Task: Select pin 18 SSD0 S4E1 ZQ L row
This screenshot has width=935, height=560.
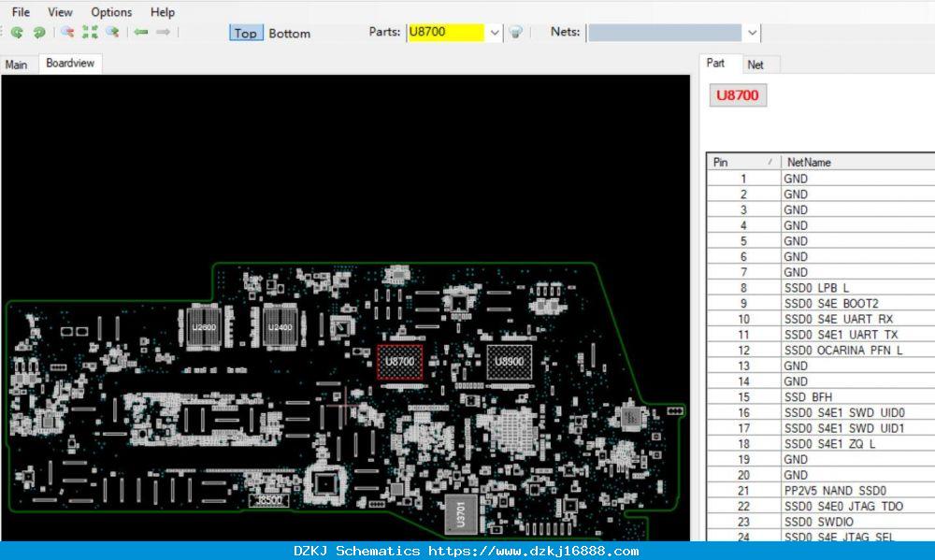Action: pyautogui.click(x=821, y=444)
